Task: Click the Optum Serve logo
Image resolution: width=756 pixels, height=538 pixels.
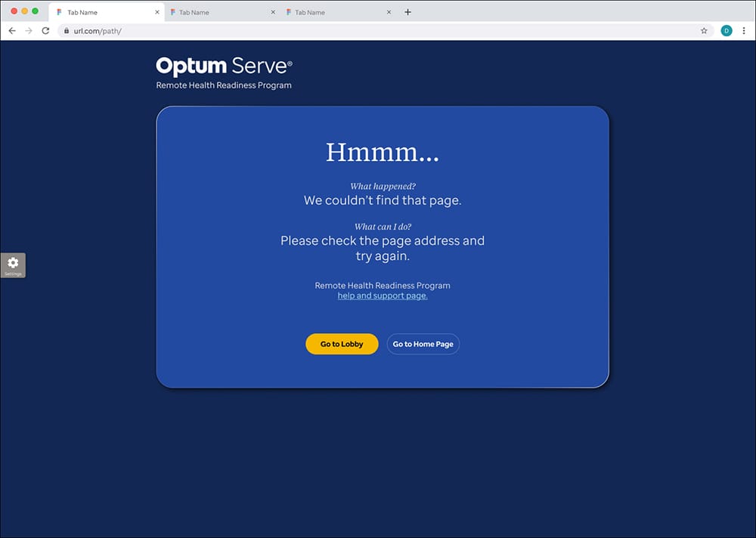Action: click(x=224, y=67)
